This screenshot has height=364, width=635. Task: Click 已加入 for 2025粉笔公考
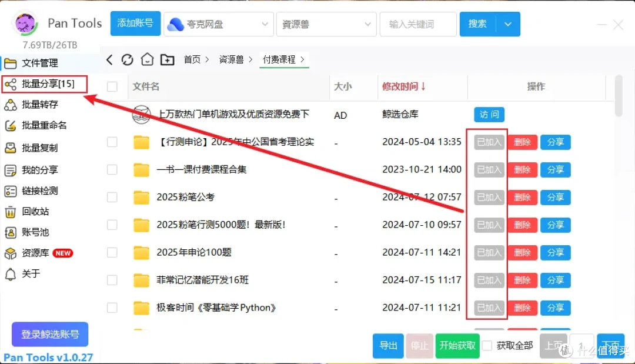(489, 197)
